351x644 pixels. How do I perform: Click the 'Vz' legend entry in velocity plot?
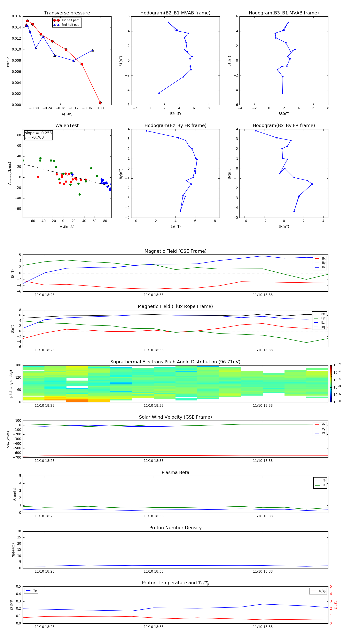point(320,433)
